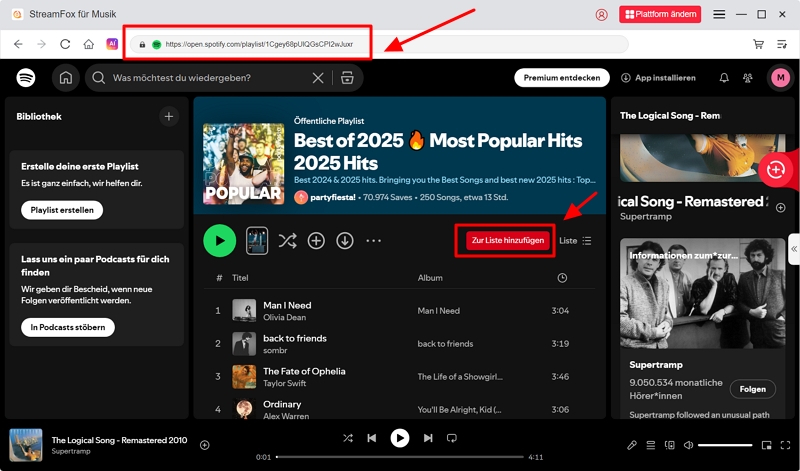Open the Liste view options dropdown

click(575, 240)
